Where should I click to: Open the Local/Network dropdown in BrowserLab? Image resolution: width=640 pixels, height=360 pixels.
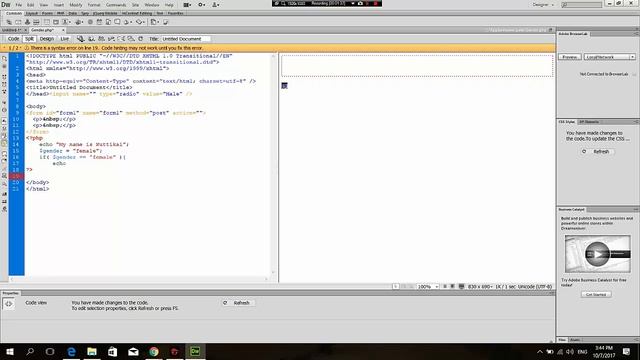[x=609, y=57]
